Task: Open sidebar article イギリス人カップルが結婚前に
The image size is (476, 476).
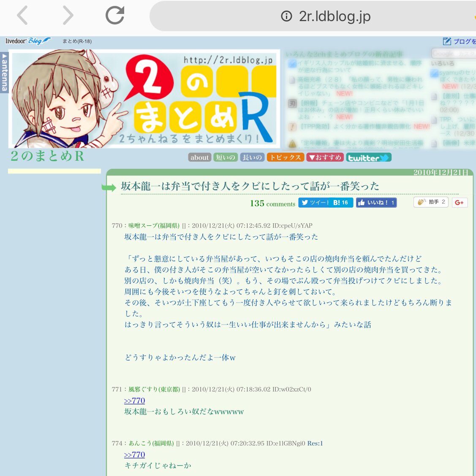Action: (x=359, y=67)
